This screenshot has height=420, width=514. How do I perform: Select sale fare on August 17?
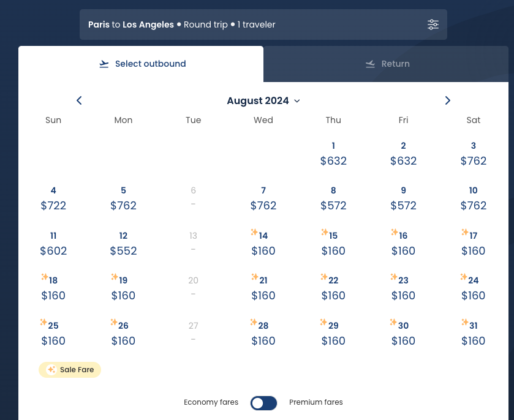pos(474,244)
